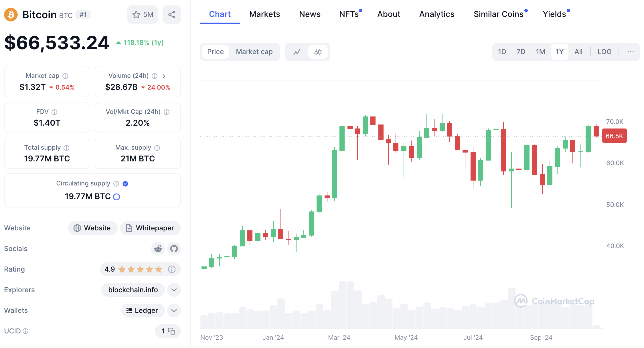
Task: Select Market cap chart mode
Action: [254, 52]
